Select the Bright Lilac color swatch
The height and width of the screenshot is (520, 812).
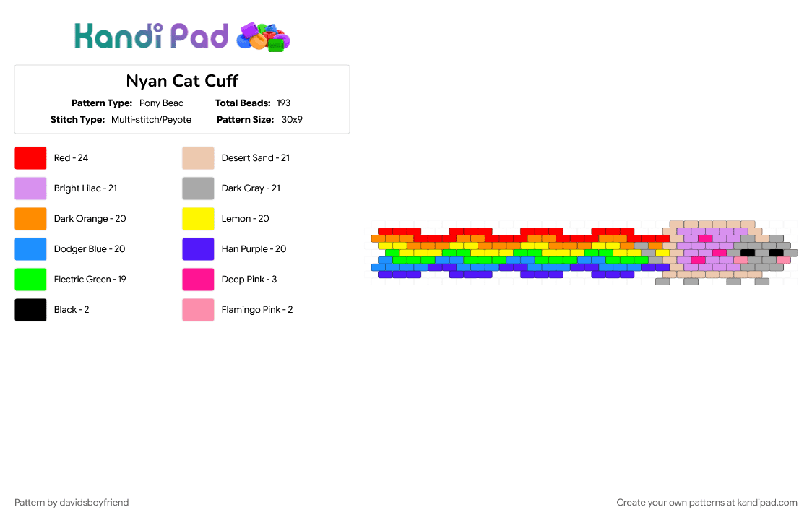[x=30, y=188]
